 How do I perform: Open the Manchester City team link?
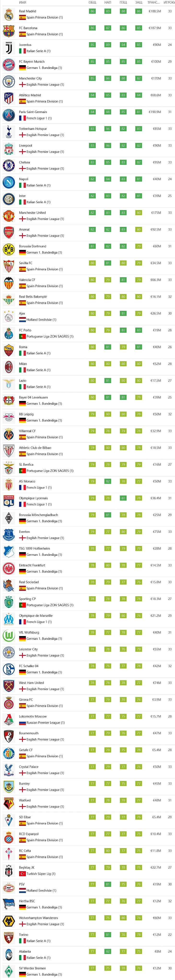point(30,78)
